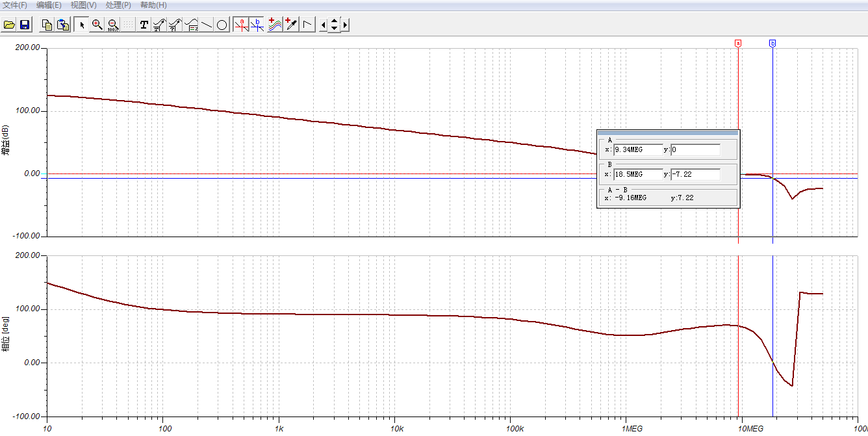Open the 处理(P) menu
The image size is (868, 436).
coord(118,5)
